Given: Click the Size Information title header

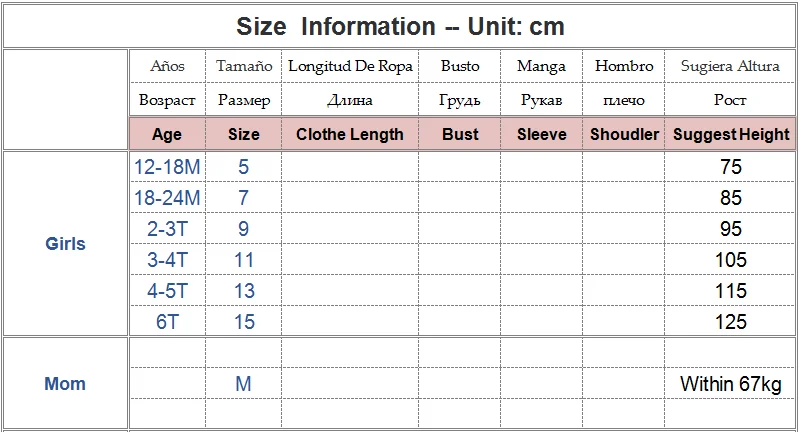Looking at the screenshot, I should click(400, 26).
